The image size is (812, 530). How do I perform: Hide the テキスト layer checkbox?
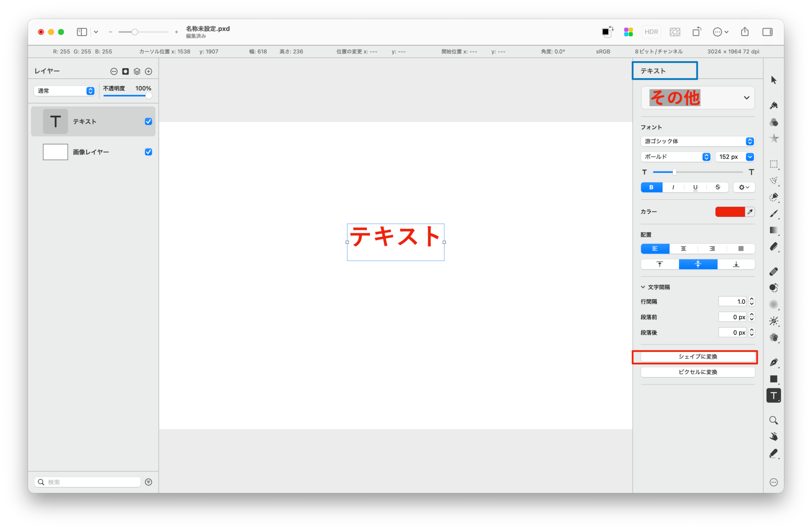point(148,121)
